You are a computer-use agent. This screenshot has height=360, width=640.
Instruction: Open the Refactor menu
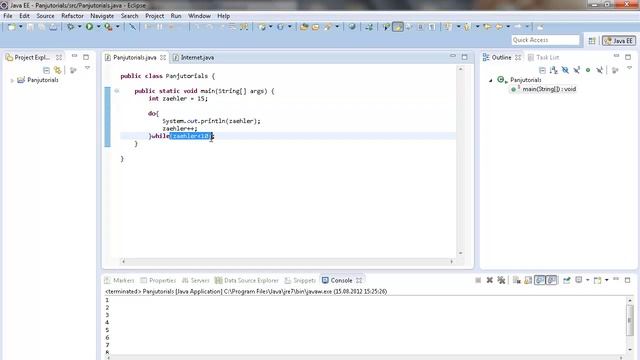click(x=72, y=16)
